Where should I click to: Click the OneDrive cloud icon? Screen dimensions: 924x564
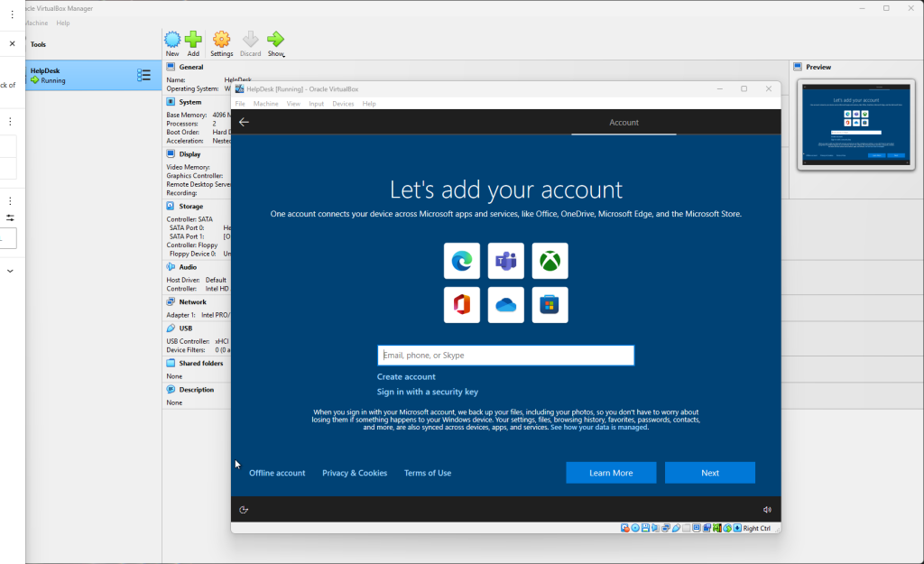[x=506, y=305]
